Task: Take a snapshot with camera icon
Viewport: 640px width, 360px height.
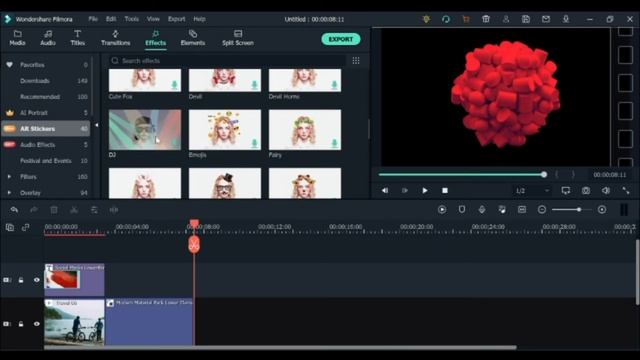Action: click(586, 191)
